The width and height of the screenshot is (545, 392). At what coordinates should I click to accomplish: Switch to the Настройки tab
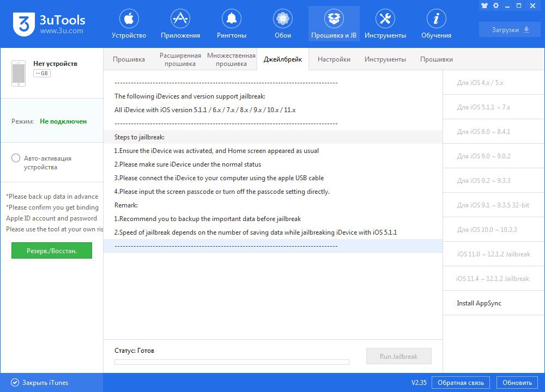point(334,59)
